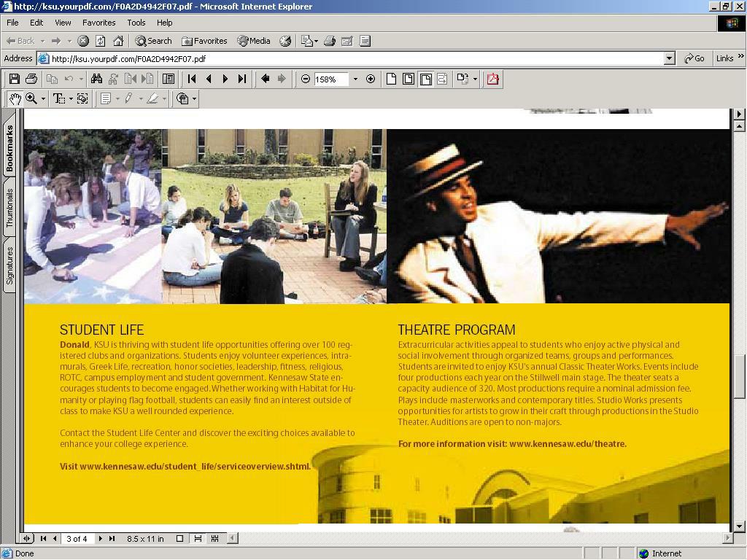Set view to Actual Size

coord(391,79)
